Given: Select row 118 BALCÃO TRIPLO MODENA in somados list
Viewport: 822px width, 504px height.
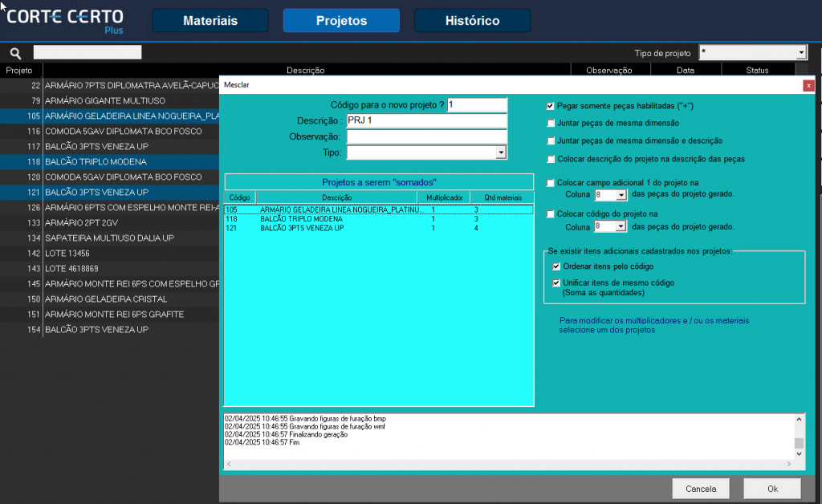Looking at the screenshot, I should pyautogui.click(x=379, y=219).
